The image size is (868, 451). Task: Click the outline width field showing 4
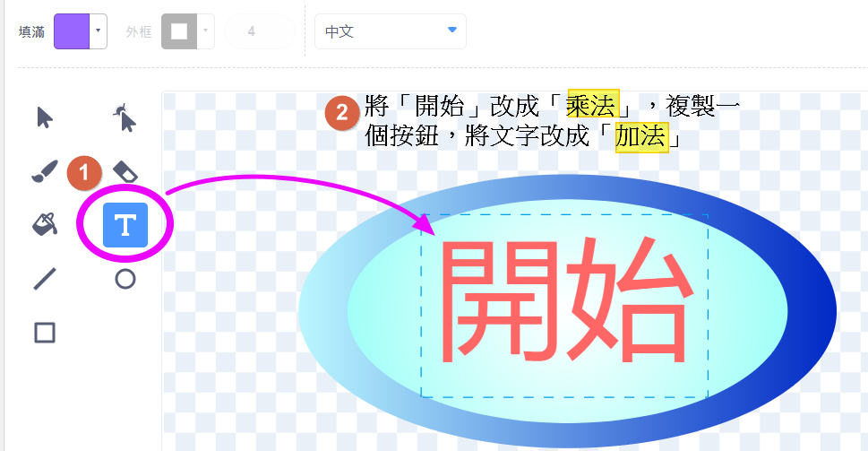252,31
